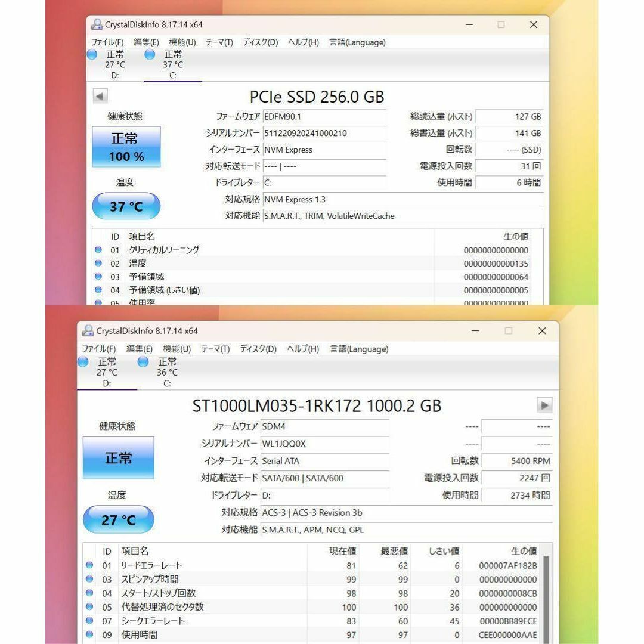Open ヘルプ(H) menu in top window
This screenshot has width=644, height=644.
pos(304,42)
